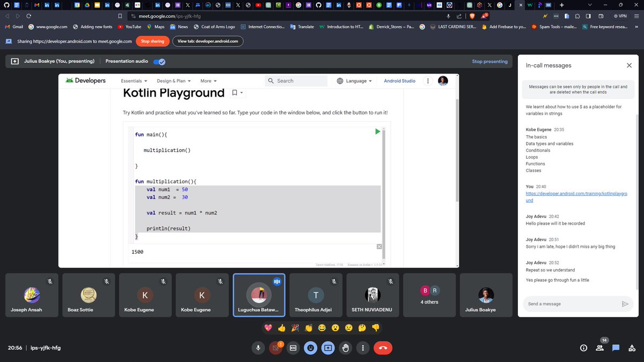The image size is (644, 362).
Task: Open the YouTube bookmark
Action: (129, 26)
